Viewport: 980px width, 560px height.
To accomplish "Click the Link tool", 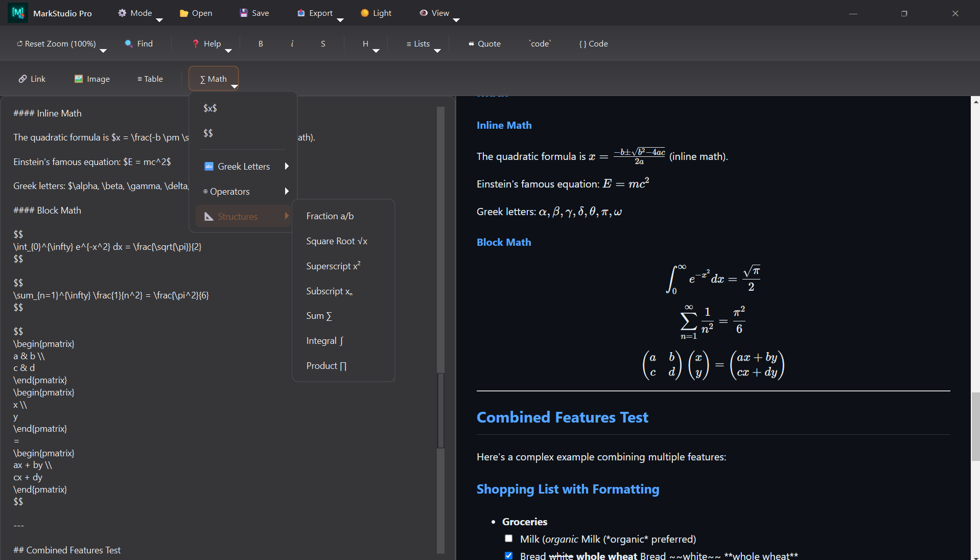I will tap(32, 79).
